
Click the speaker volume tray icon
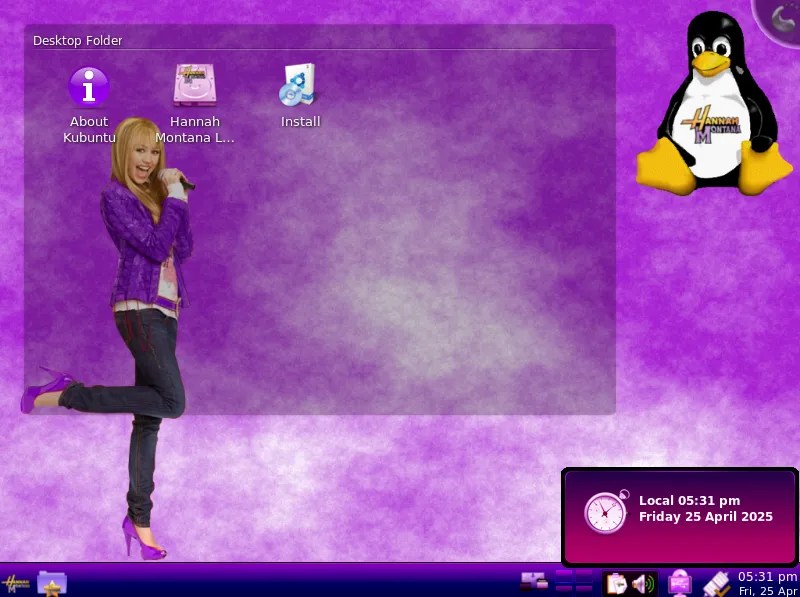[x=643, y=583]
